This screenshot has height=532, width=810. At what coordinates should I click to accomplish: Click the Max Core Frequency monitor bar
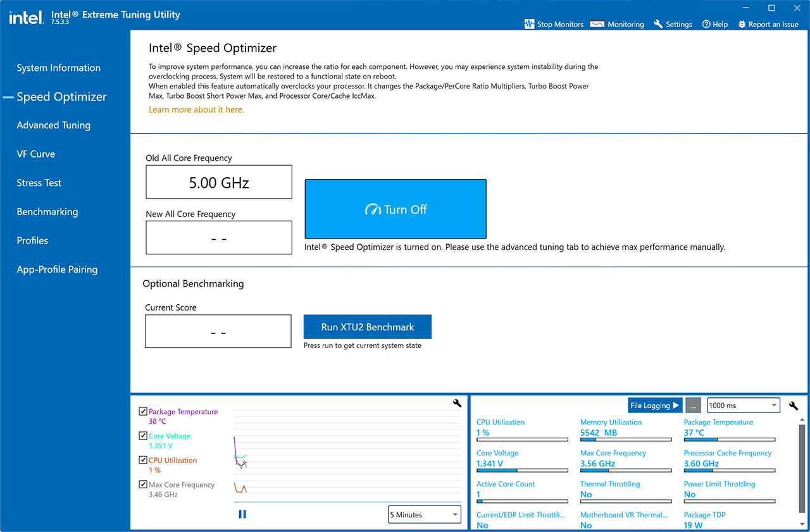pos(626,471)
